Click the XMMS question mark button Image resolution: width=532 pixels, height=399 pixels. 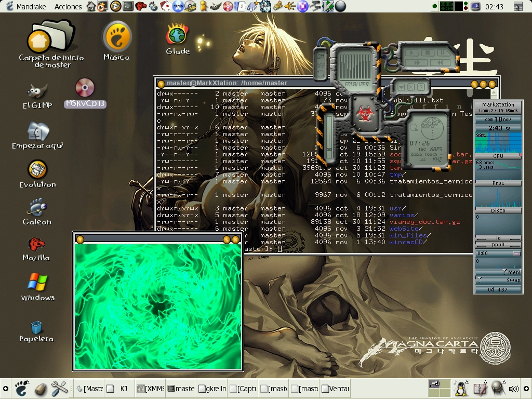click(421, 87)
